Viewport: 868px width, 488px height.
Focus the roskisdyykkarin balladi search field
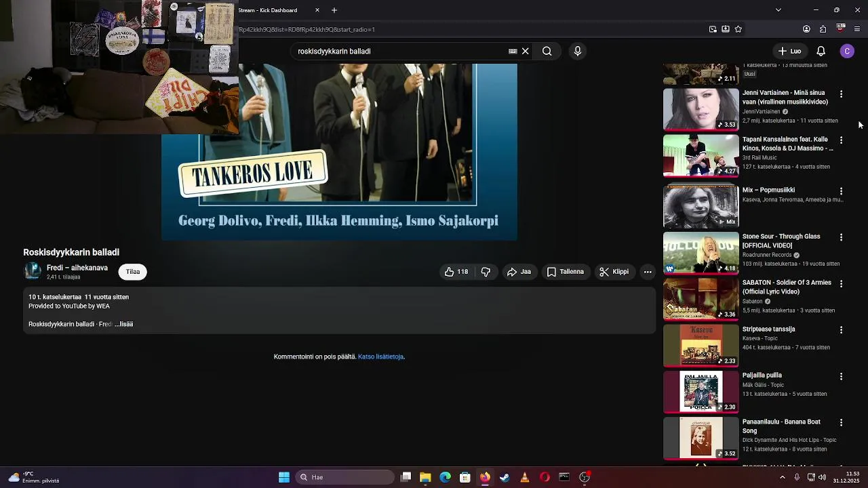pyautogui.click(x=400, y=51)
